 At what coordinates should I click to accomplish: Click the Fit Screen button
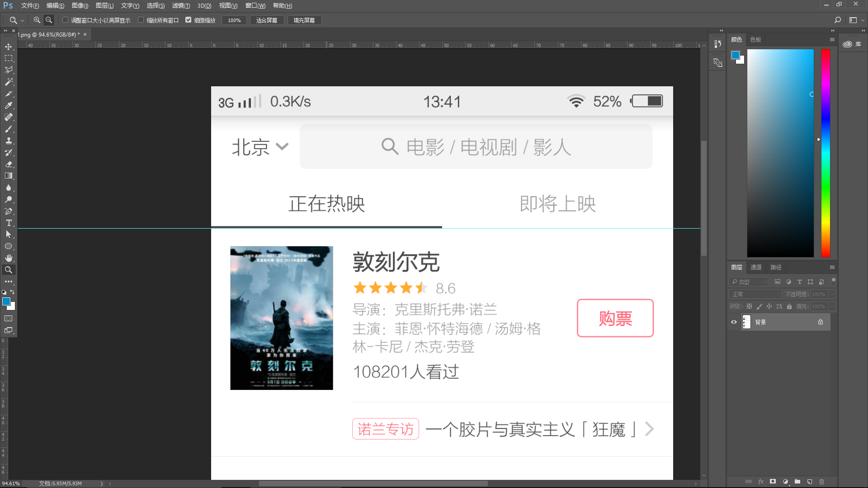click(267, 20)
